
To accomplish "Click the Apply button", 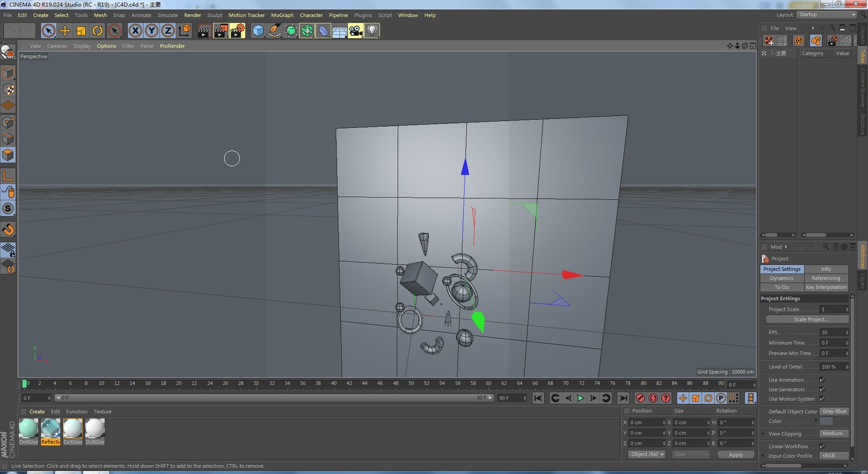I will [736, 455].
